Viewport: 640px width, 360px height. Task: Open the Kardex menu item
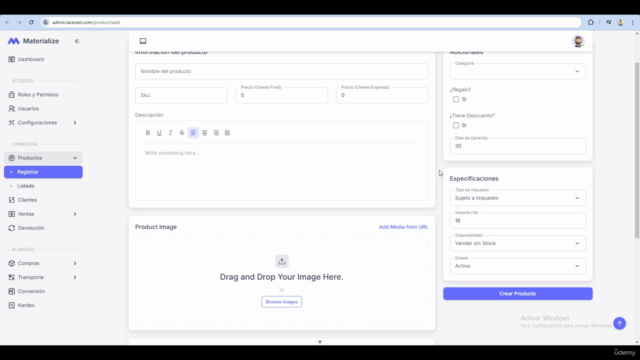point(43,305)
